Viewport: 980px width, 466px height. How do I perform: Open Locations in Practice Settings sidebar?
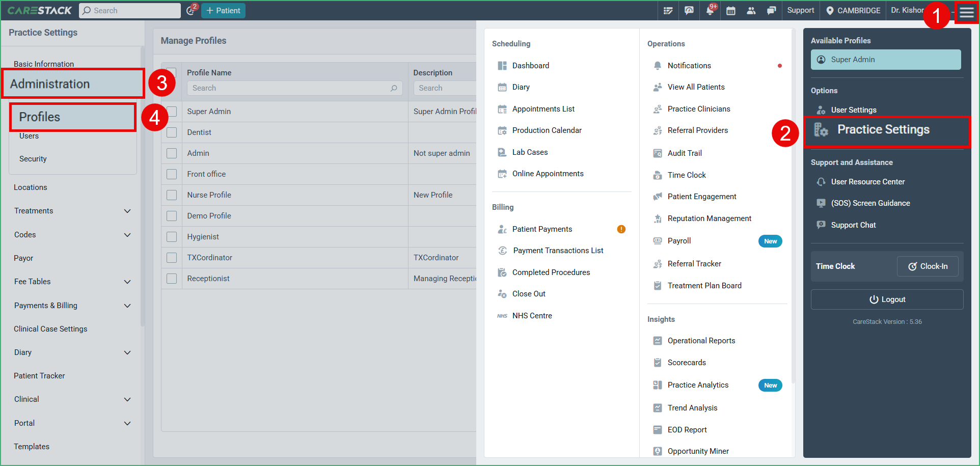click(x=31, y=187)
